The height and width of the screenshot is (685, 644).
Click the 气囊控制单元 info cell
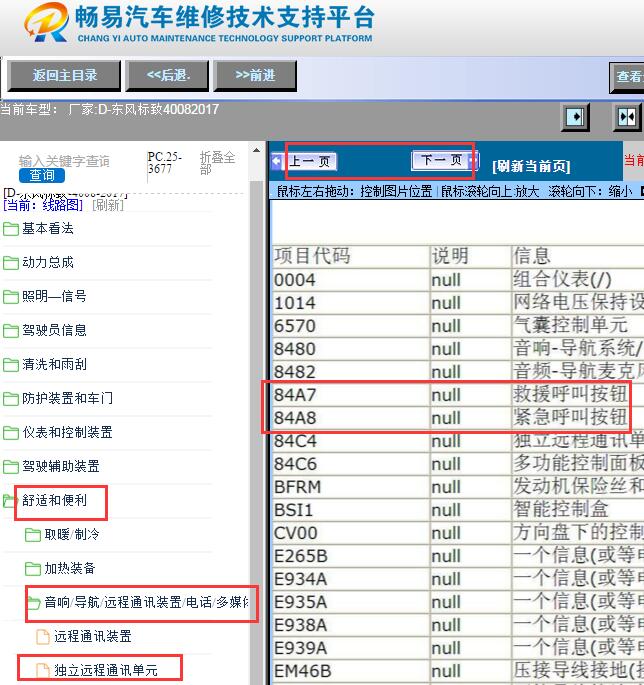click(x=578, y=326)
